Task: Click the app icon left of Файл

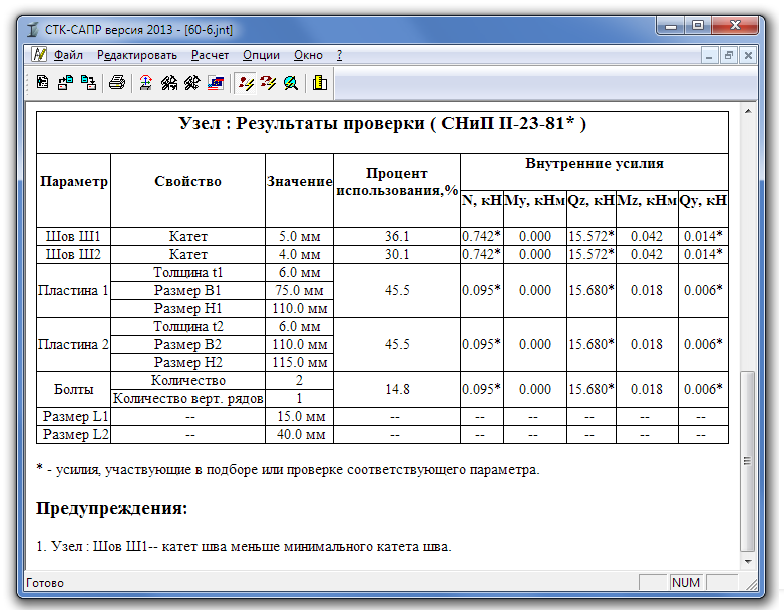Action: [x=39, y=55]
